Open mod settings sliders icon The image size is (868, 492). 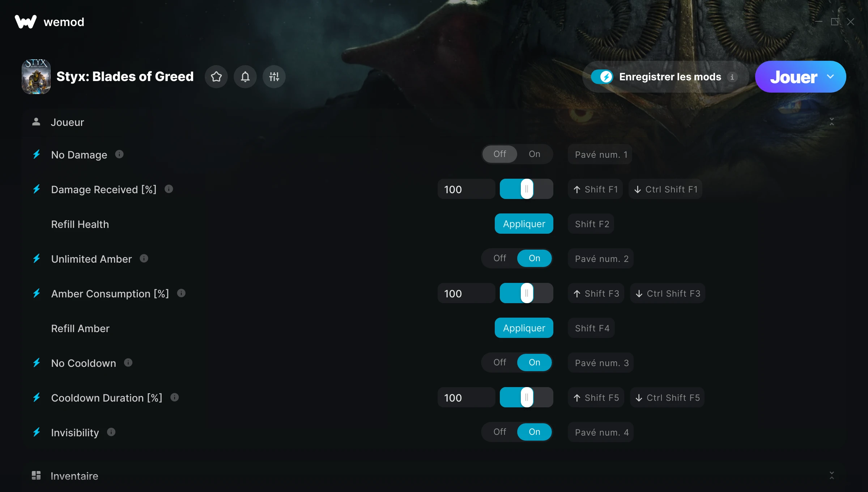tap(274, 77)
